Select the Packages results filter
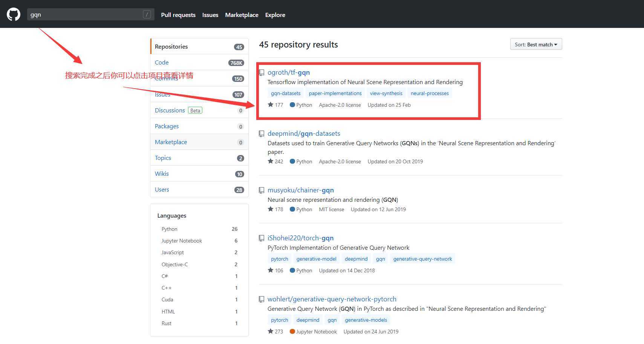 coord(199,126)
